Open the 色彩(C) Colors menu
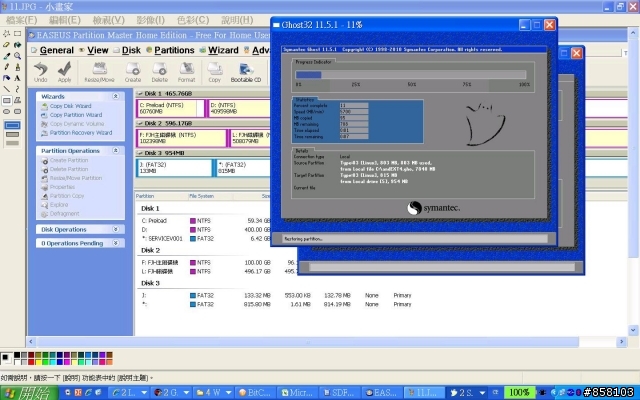Image resolution: width=640 pixels, height=400 pixels. point(193,20)
